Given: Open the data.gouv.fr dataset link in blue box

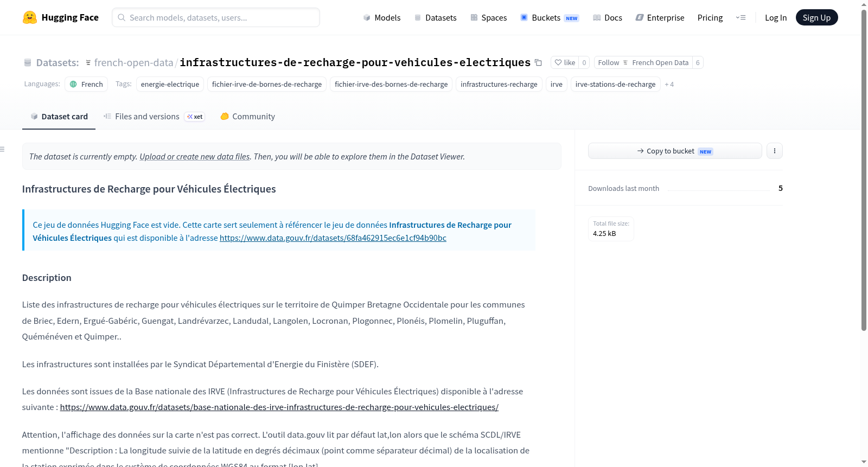Looking at the screenshot, I should (333, 238).
